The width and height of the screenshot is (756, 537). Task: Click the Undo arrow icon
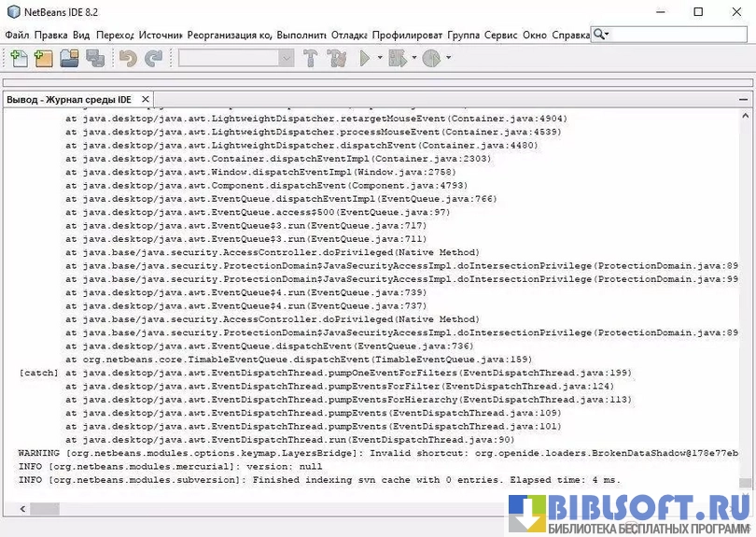[128, 59]
